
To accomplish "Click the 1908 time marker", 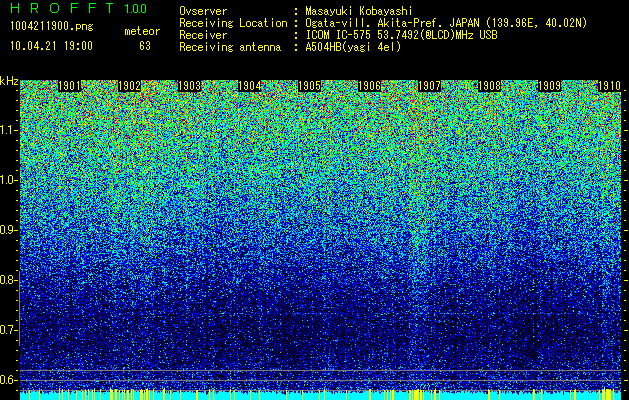I will click(x=489, y=86).
